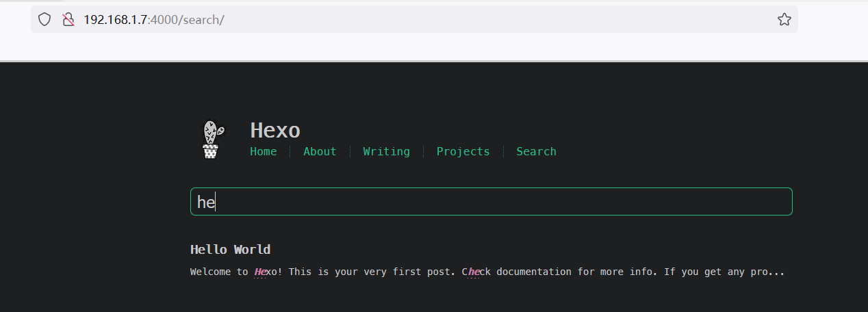The height and width of the screenshot is (312, 868).
Task: Open the About page link
Action: point(320,152)
